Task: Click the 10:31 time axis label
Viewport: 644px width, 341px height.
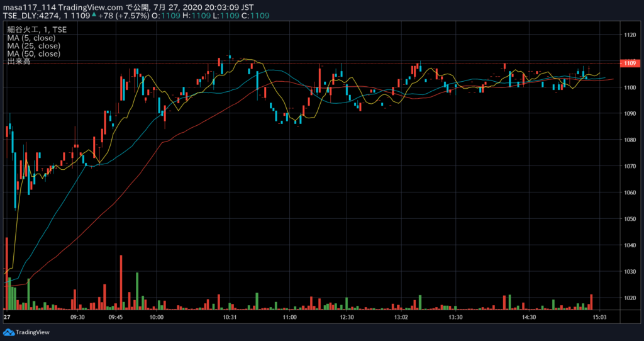Action: (x=230, y=317)
